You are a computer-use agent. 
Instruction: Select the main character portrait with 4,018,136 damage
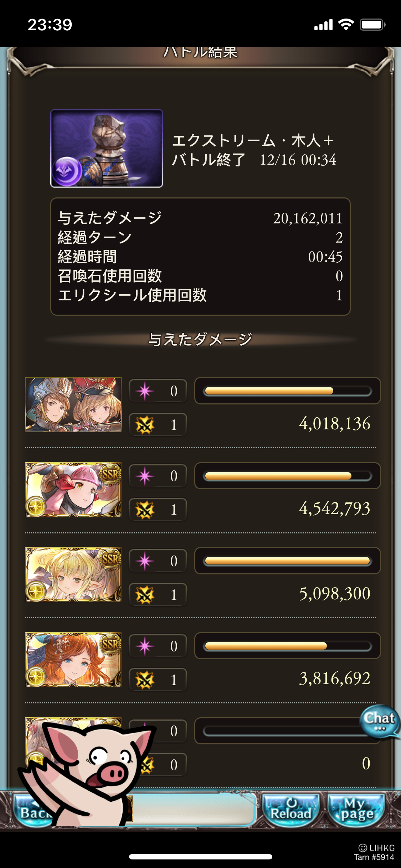73,404
